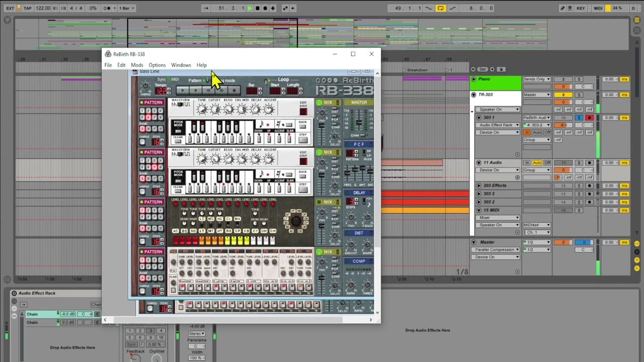Start playback with the green Play button
Screen dimensions: 644x362
pos(250,8)
